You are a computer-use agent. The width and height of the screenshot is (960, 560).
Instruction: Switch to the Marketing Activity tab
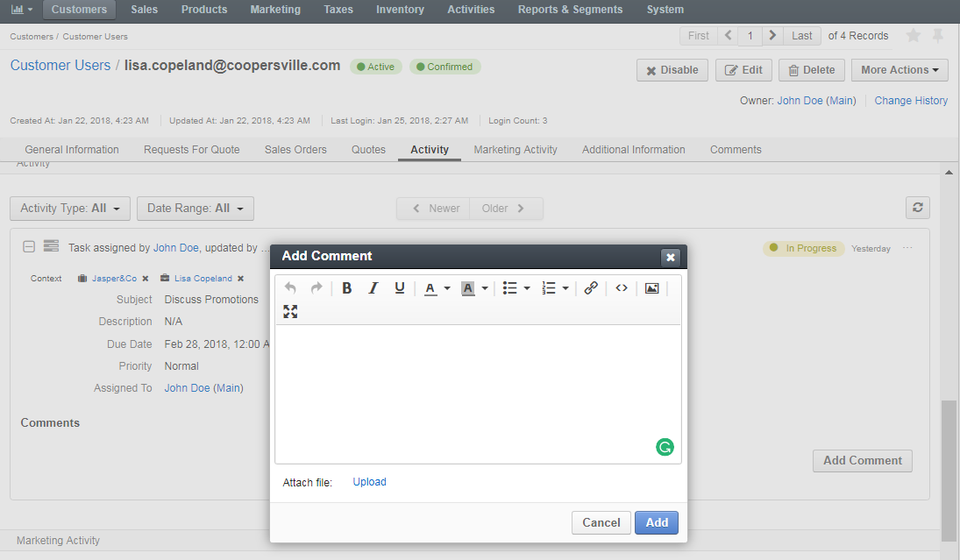515,149
